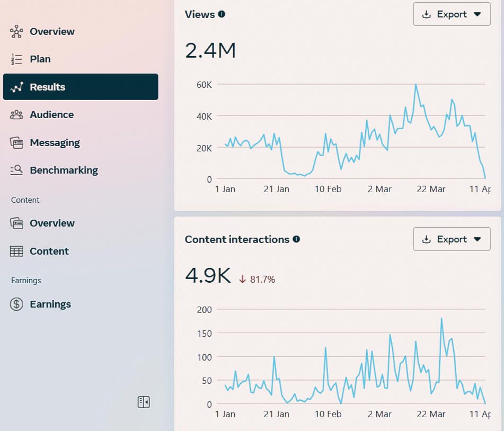Image resolution: width=504 pixels, height=431 pixels.
Task: Click the Plan numbered list icon
Action: tap(17, 59)
